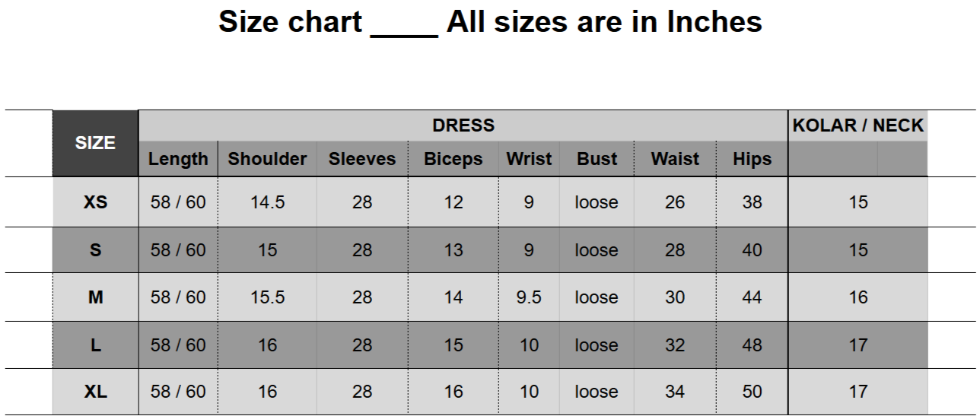Select the M size row label

pos(95,297)
